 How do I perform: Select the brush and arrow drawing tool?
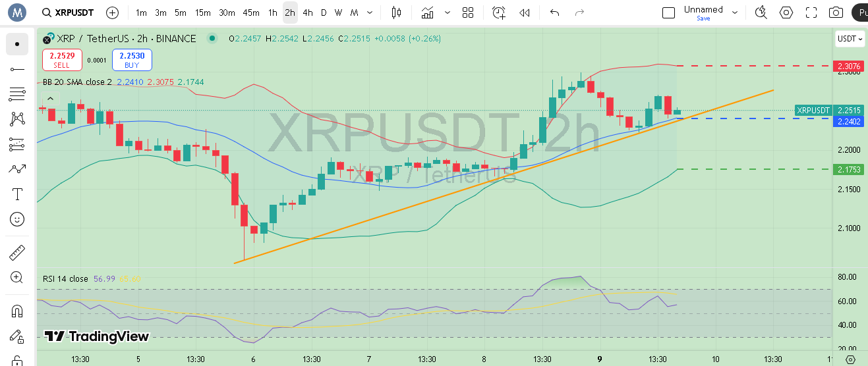[x=17, y=169]
